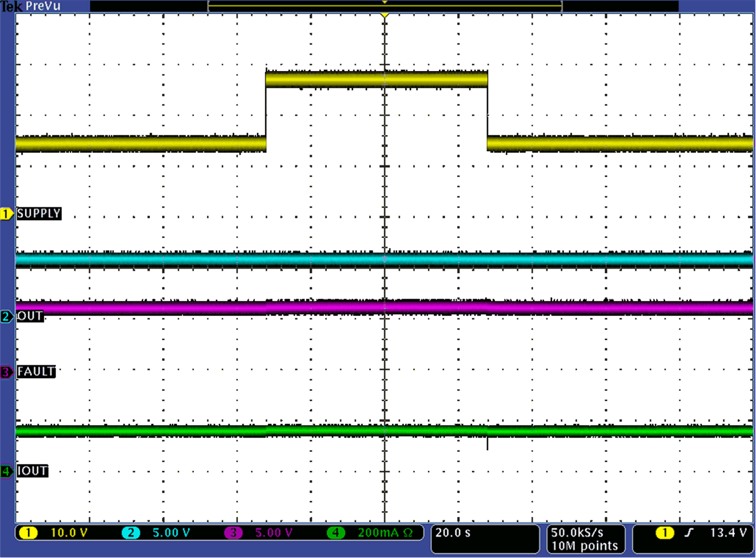Toggle the SUPPLY channel label

(x=39, y=214)
